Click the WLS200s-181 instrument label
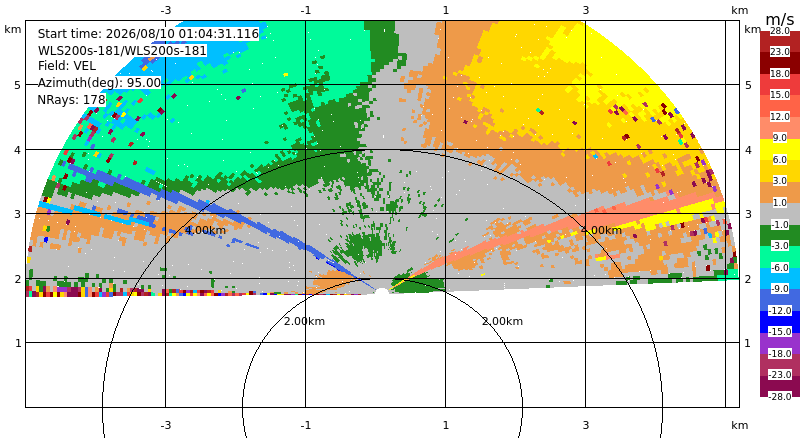800x438 pixels. click(122, 51)
